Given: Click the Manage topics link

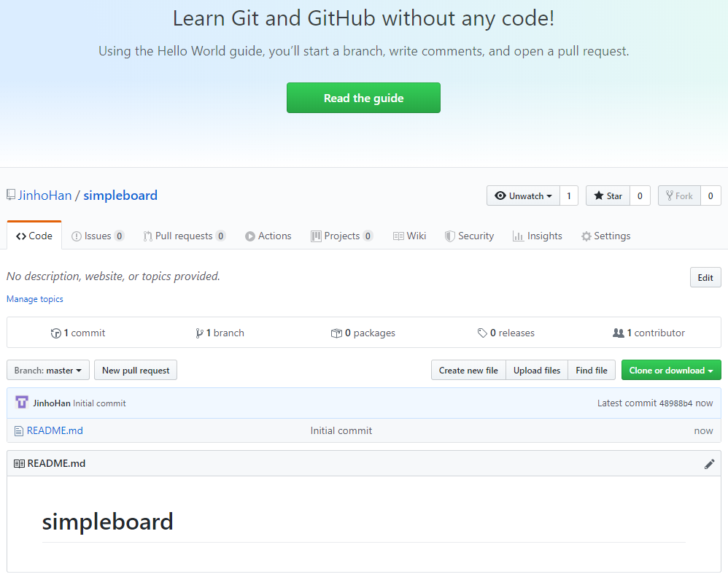Looking at the screenshot, I should pyautogui.click(x=35, y=299).
